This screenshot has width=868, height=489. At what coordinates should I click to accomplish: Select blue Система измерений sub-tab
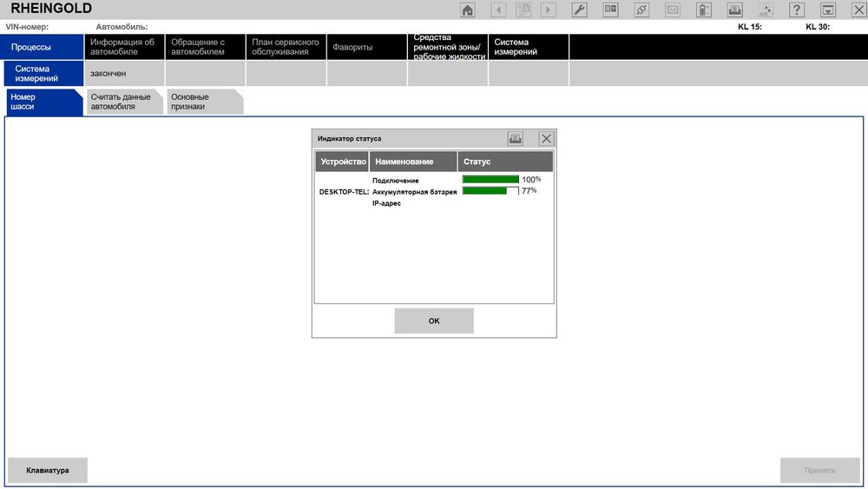click(x=43, y=74)
